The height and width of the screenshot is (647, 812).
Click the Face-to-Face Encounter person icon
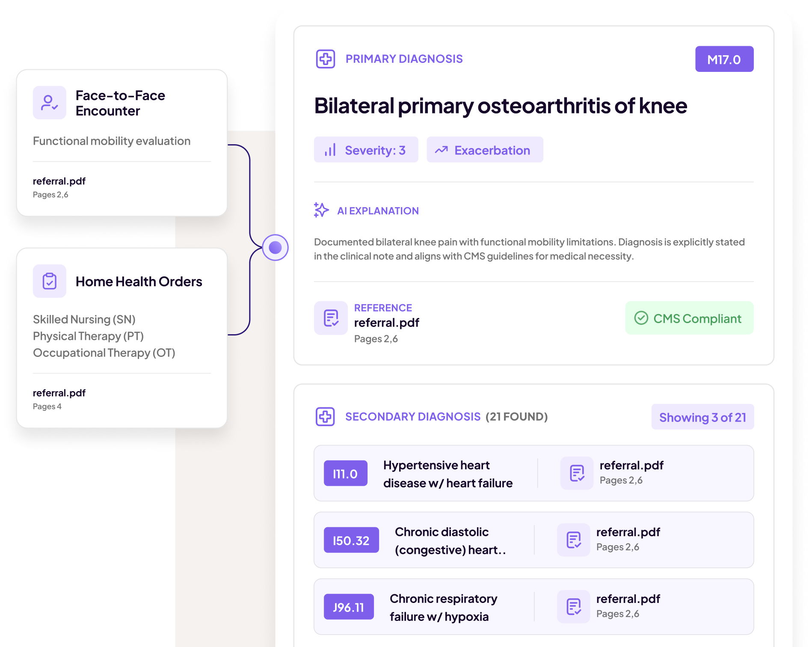pos(50,103)
